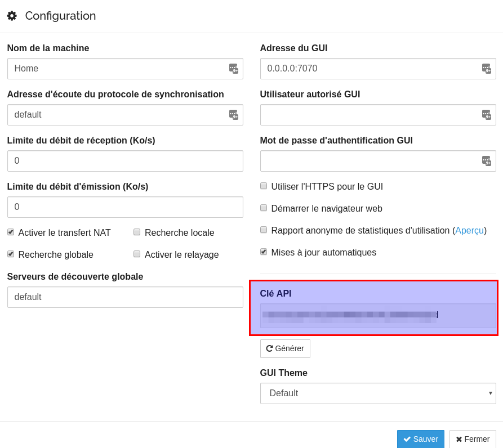This screenshot has width=503, height=448.
Task: Save settings with Sauver button
Action: coord(421,439)
